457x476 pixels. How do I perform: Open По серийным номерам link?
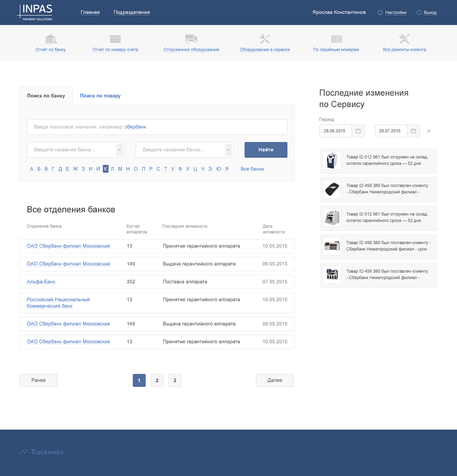[x=336, y=50]
